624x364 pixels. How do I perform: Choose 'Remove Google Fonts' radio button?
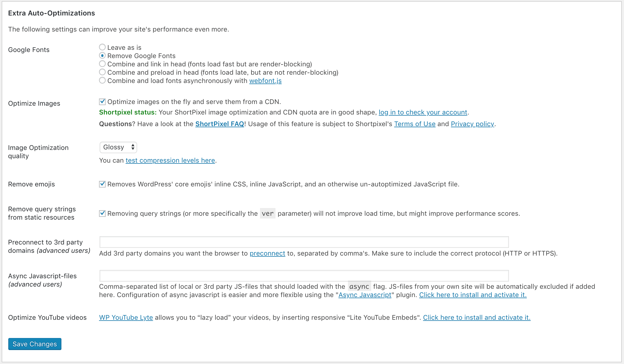[x=102, y=56]
